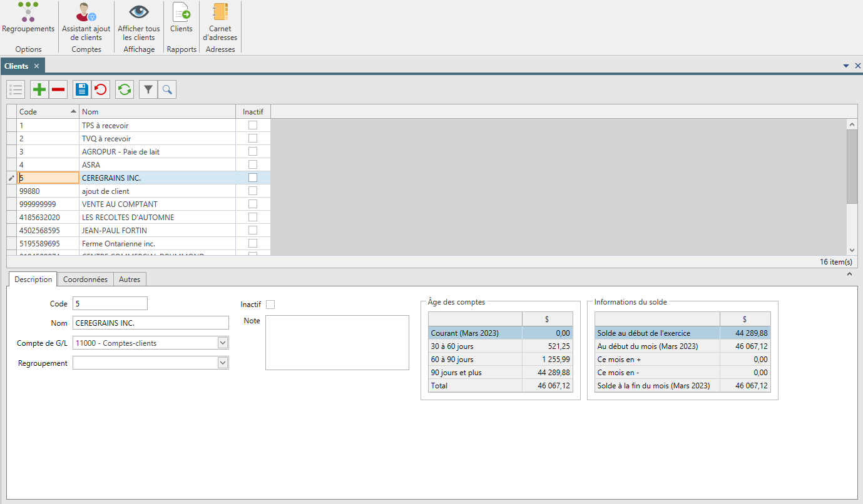Launch Assistant ajout de clients
The width and height of the screenshot is (863, 504).
(86, 22)
